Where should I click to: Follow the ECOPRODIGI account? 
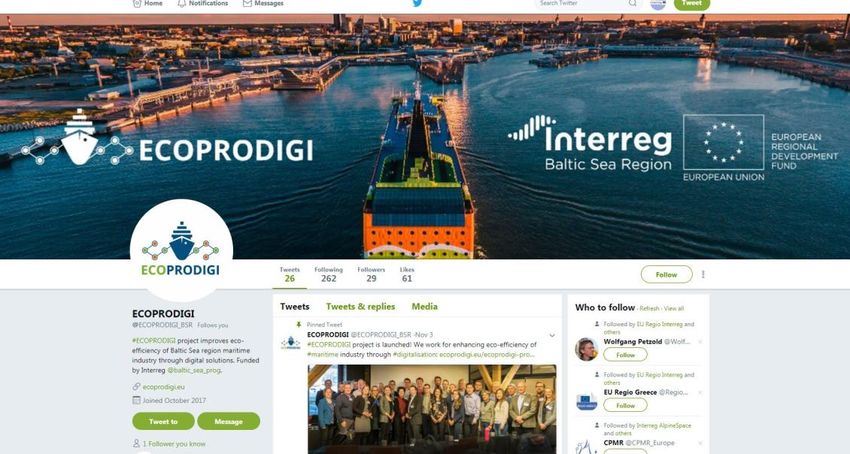[x=666, y=274]
